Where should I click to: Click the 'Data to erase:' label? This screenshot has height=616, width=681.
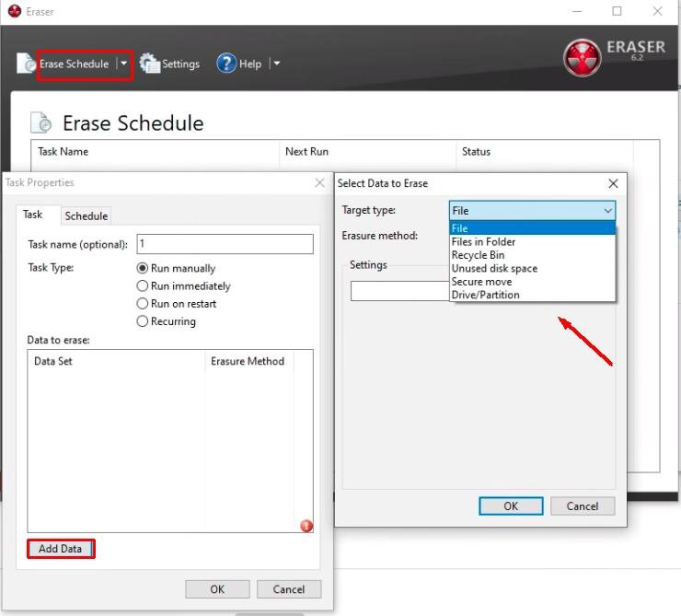click(58, 340)
